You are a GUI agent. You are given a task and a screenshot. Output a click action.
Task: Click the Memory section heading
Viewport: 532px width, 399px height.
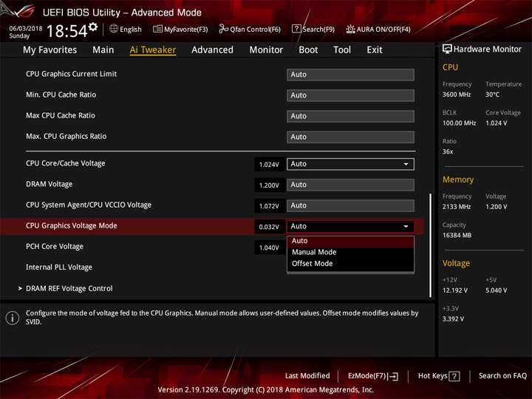click(458, 180)
